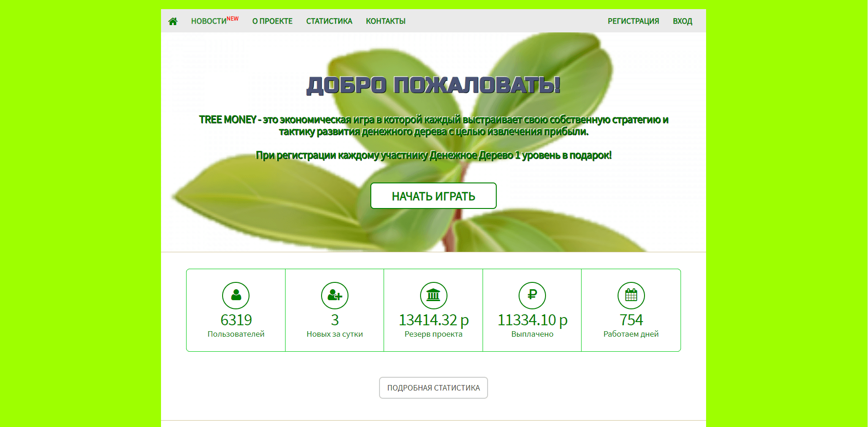The height and width of the screenshot is (427, 868).
Task: Open the КОНТАКТЫ page
Action: click(x=385, y=21)
